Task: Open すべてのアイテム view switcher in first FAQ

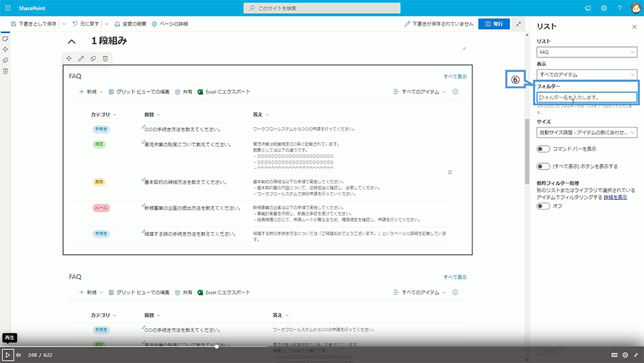Action: coord(419,92)
